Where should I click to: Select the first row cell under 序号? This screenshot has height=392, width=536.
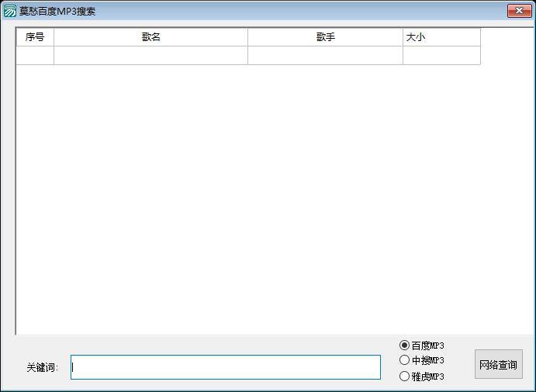(35, 55)
